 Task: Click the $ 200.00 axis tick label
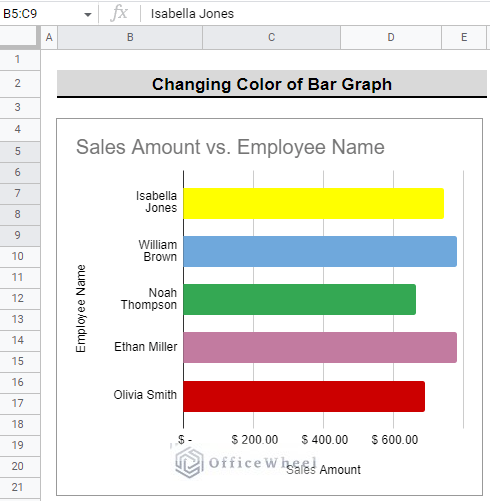click(x=255, y=440)
